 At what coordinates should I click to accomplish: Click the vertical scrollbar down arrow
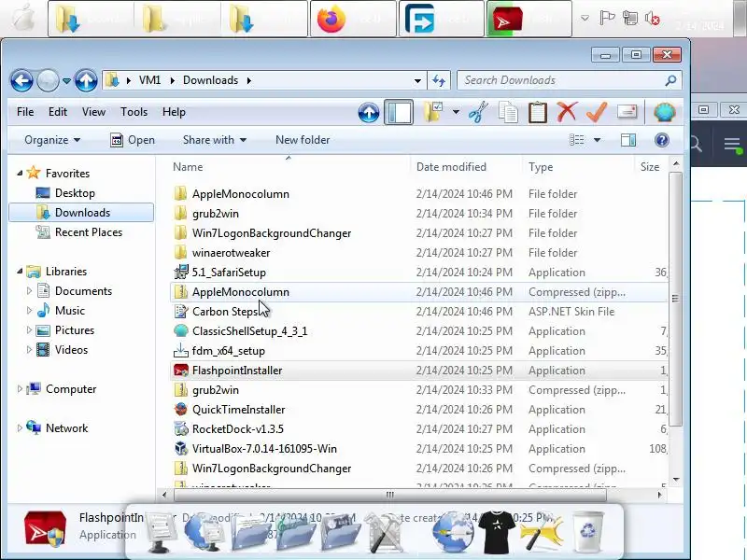pyautogui.click(x=675, y=480)
